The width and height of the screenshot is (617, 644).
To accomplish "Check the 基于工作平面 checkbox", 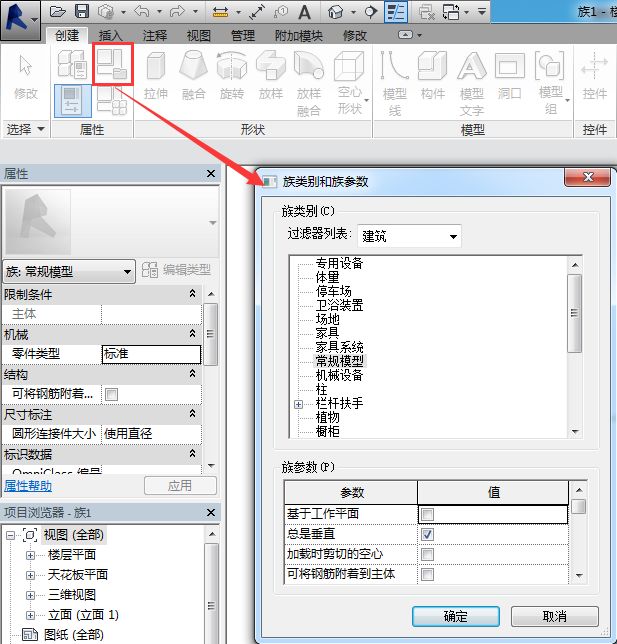I will [427, 514].
